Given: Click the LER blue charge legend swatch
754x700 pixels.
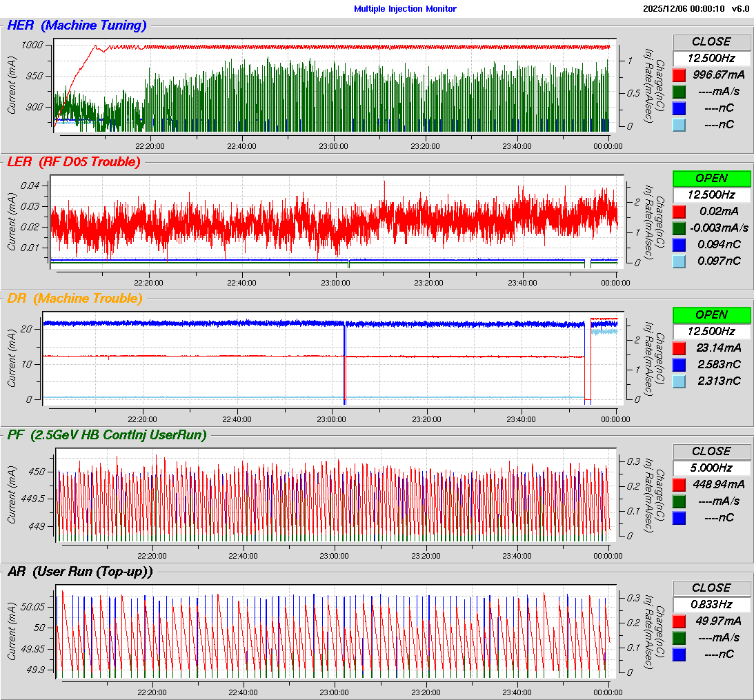Looking at the screenshot, I should pyautogui.click(x=679, y=245).
